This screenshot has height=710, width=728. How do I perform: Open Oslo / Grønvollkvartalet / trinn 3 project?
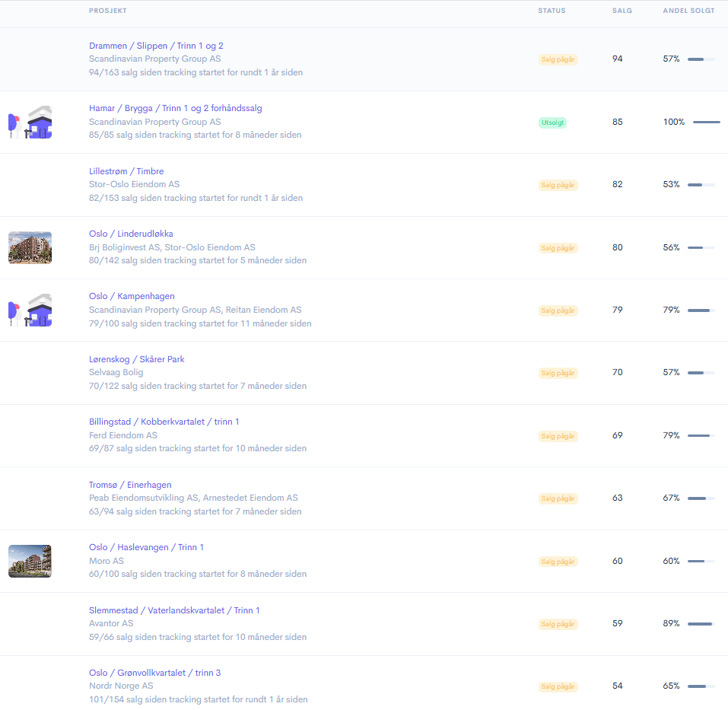click(154, 673)
